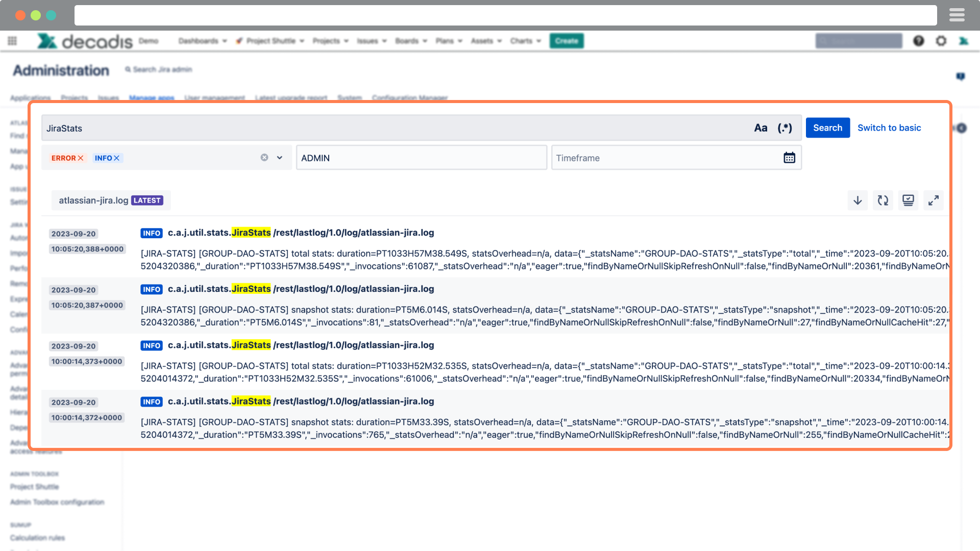Open the Jira help icon
The image size is (980, 551).
[918, 41]
